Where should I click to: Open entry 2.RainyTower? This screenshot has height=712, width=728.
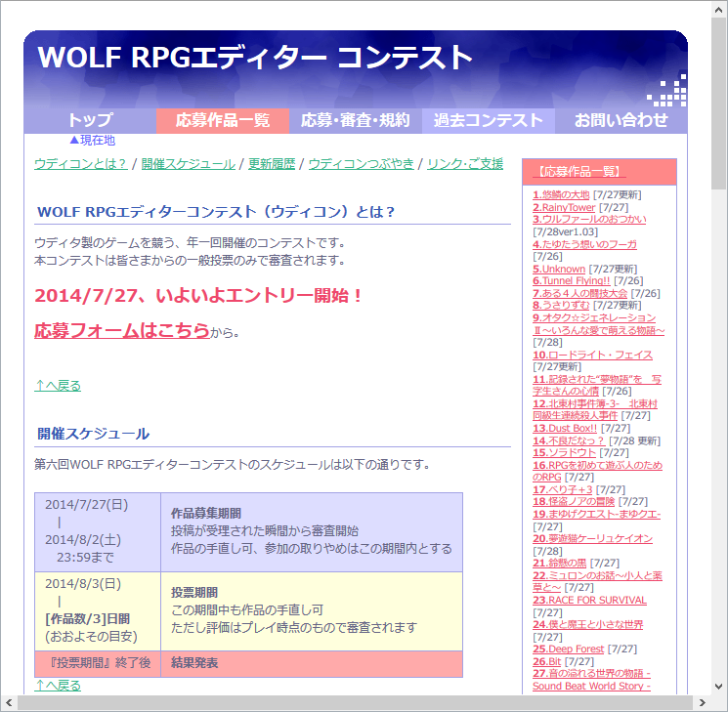[564, 207]
